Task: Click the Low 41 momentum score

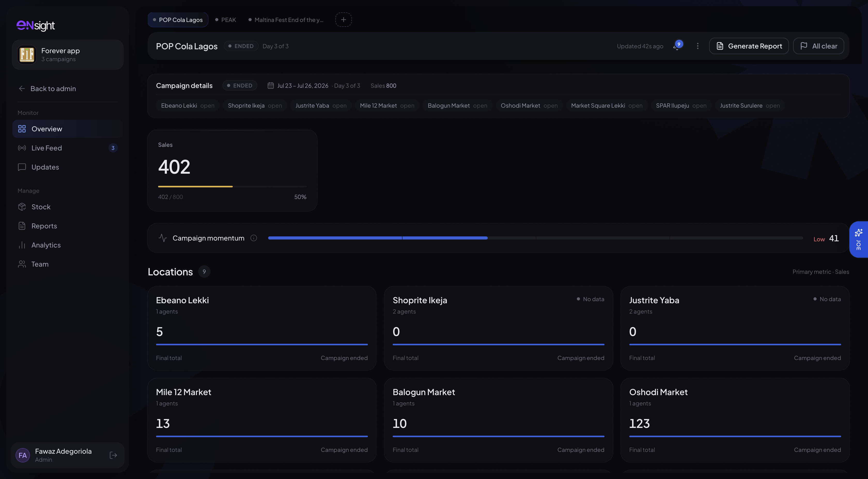Action: pyautogui.click(x=826, y=239)
